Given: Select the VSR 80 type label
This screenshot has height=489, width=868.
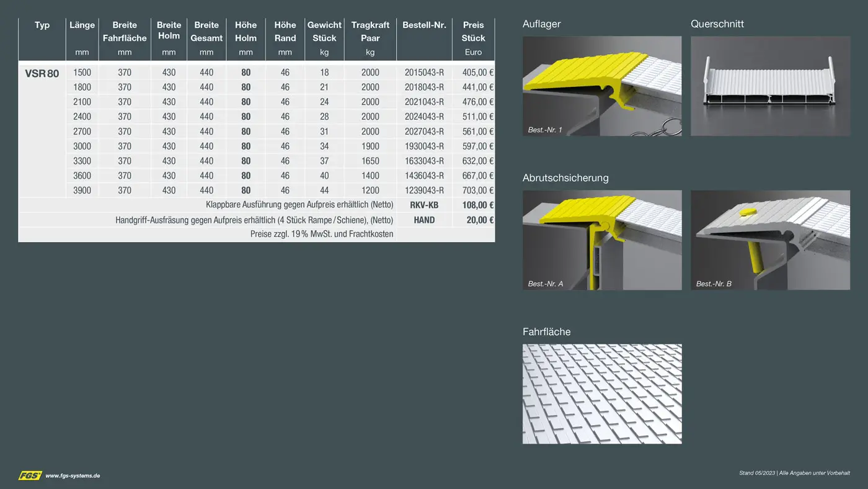Looking at the screenshot, I should click(x=42, y=74).
